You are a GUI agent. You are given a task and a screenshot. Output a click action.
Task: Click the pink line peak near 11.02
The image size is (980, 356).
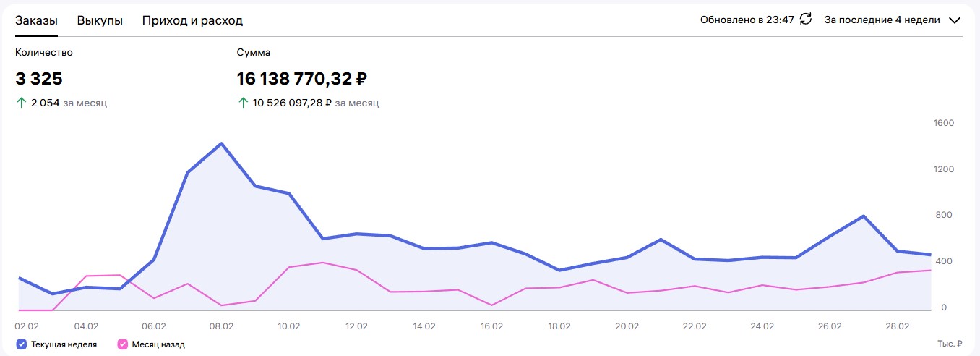click(322, 263)
